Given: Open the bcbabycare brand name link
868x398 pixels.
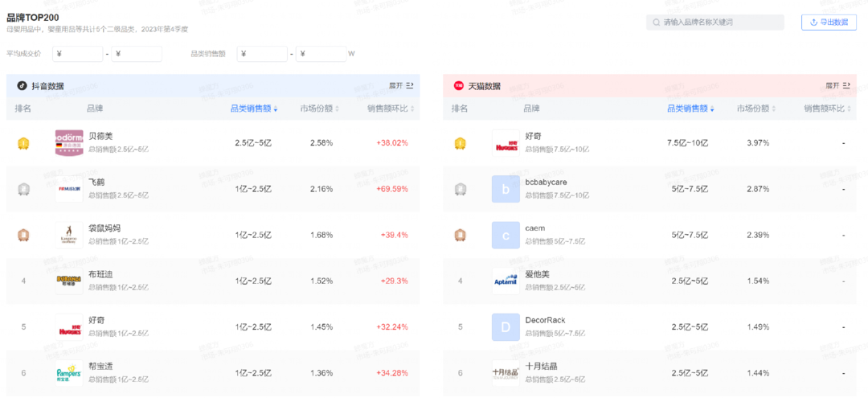Looking at the screenshot, I should pos(546,183).
